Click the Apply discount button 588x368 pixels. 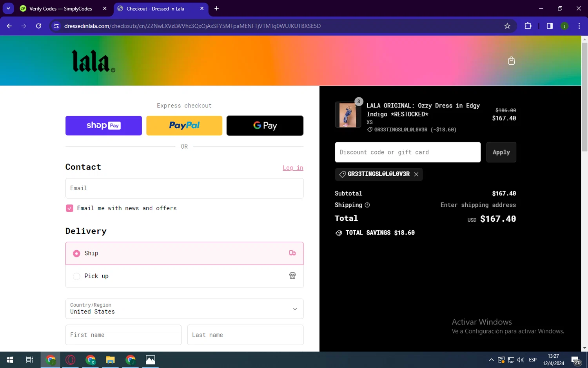coord(501,152)
